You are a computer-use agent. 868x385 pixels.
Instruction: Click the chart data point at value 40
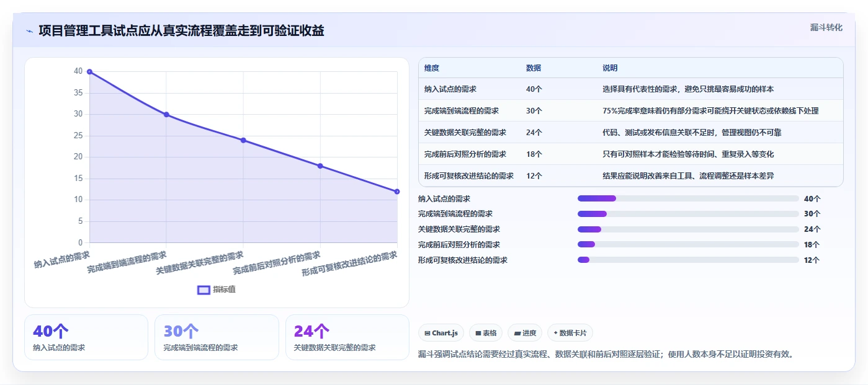click(x=89, y=72)
